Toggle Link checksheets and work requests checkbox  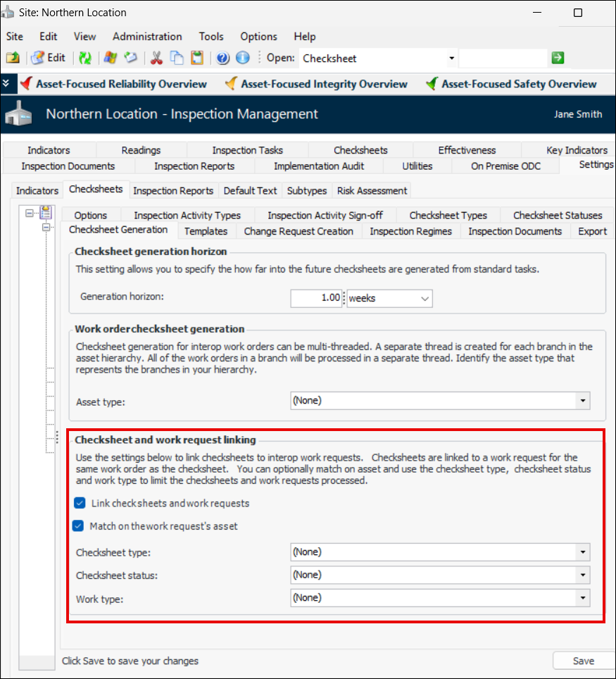click(x=80, y=503)
